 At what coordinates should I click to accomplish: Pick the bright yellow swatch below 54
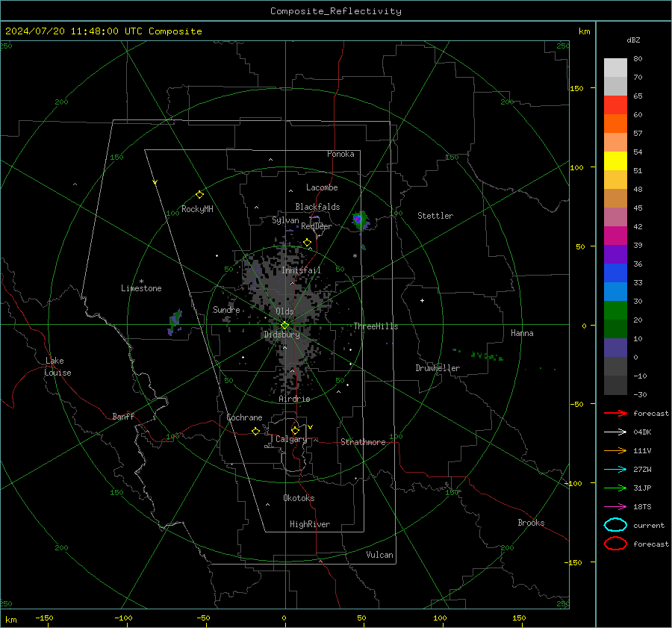pyautogui.click(x=615, y=161)
